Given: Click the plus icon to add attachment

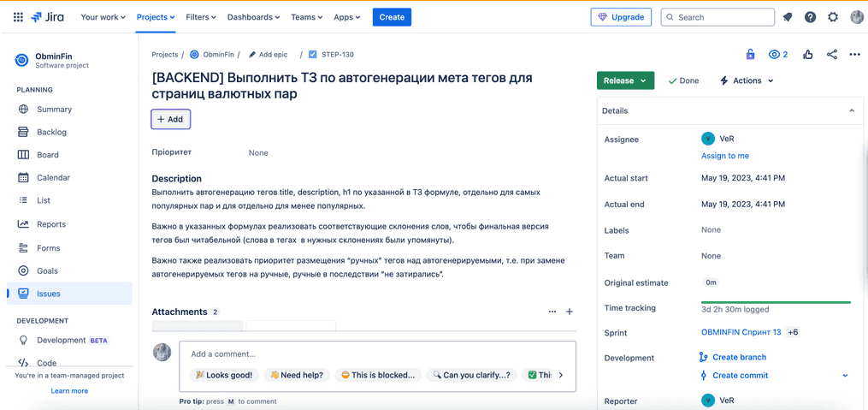Looking at the screenshot, I should (569, 312).
